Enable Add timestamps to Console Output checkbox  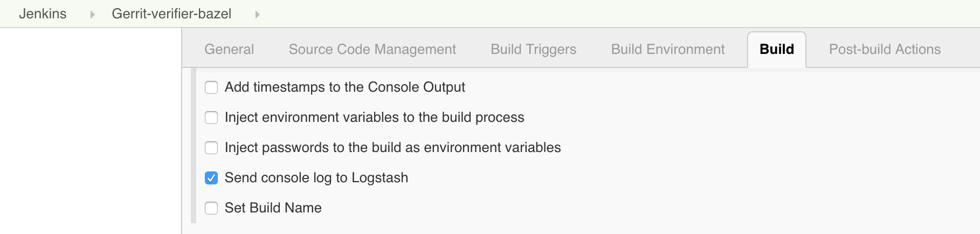pyautogui.click(x=211, y=87)
